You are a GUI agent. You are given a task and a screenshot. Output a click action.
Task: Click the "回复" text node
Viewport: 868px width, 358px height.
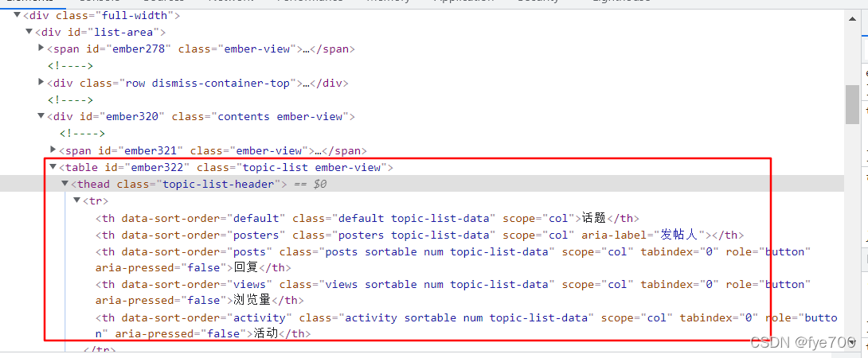(246, 268)
